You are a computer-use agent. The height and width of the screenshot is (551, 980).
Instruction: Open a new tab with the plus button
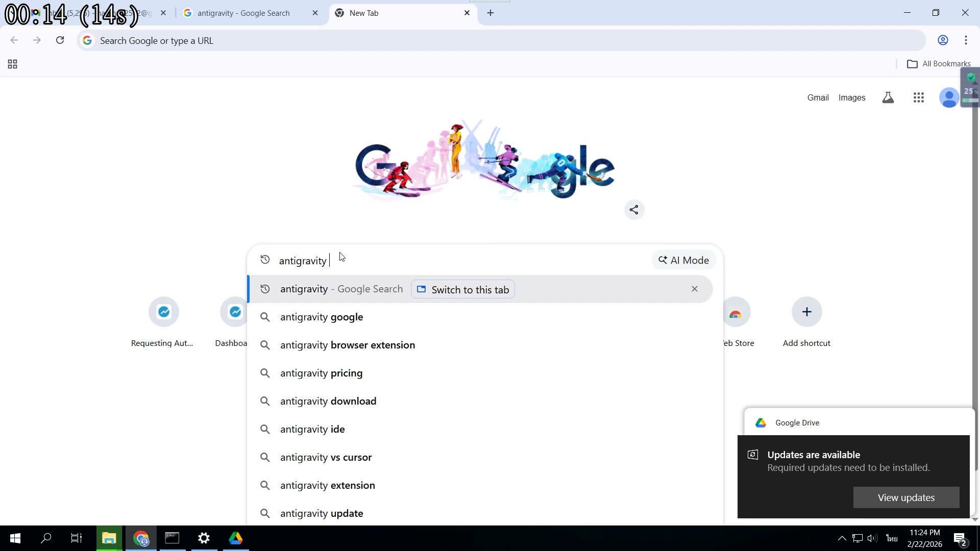pos(491,12)
